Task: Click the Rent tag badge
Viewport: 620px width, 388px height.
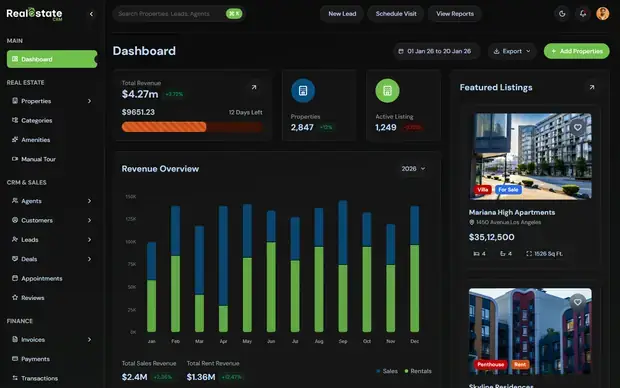Action: click(520, 365)
